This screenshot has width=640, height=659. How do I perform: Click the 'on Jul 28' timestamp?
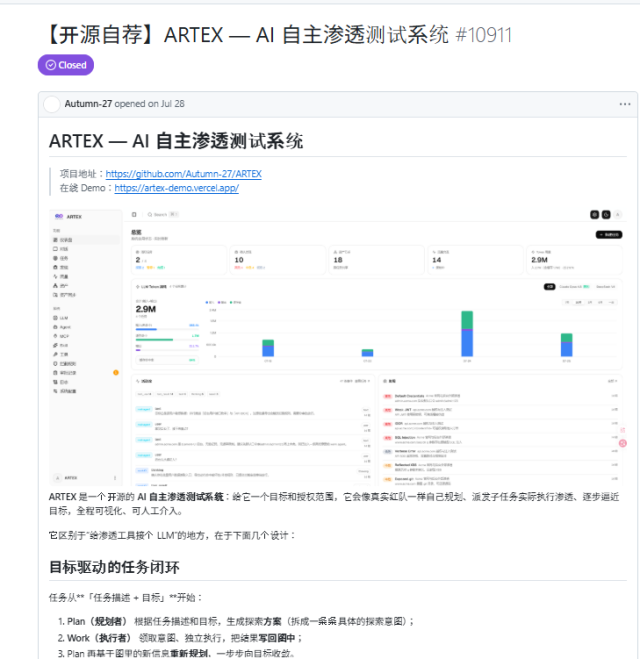[166, 104]
